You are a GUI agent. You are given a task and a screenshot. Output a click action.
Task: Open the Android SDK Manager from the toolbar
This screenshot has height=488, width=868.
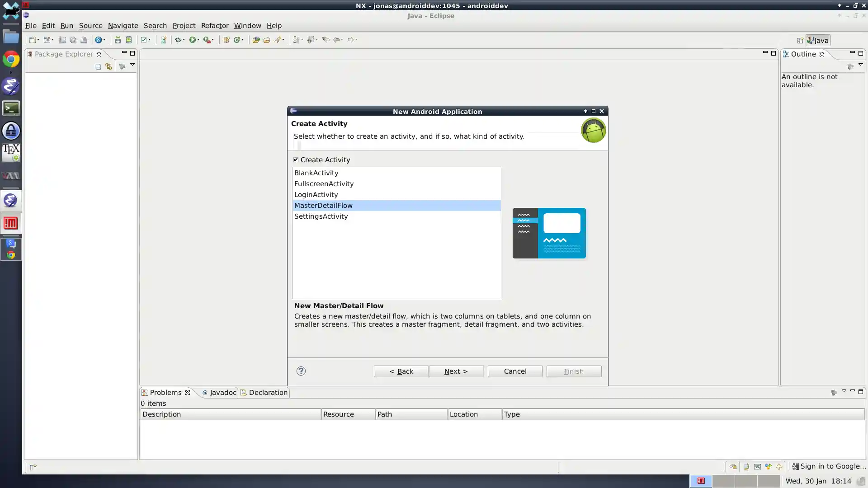pos(118,40)
